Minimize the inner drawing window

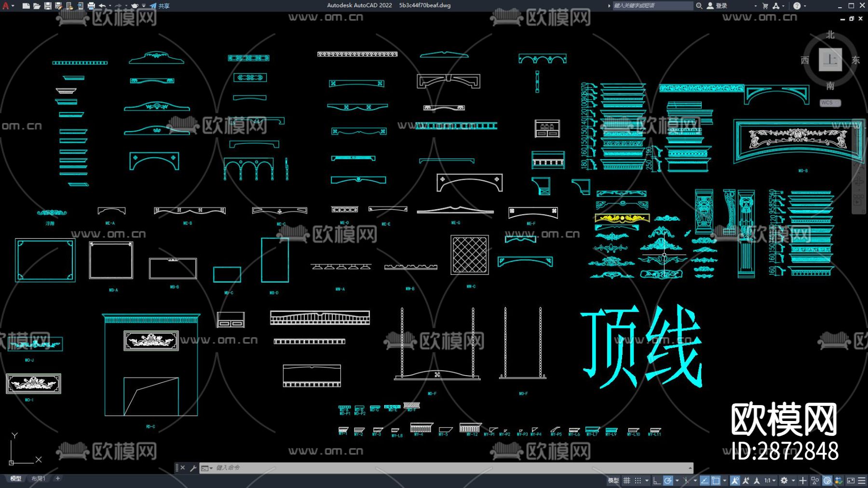[842, 19]
